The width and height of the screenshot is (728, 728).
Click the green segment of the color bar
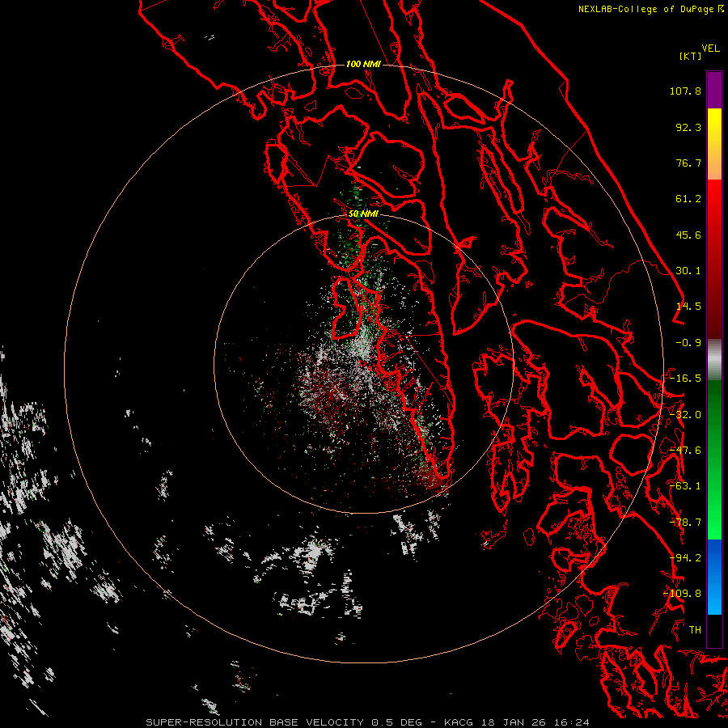(714, 459)
